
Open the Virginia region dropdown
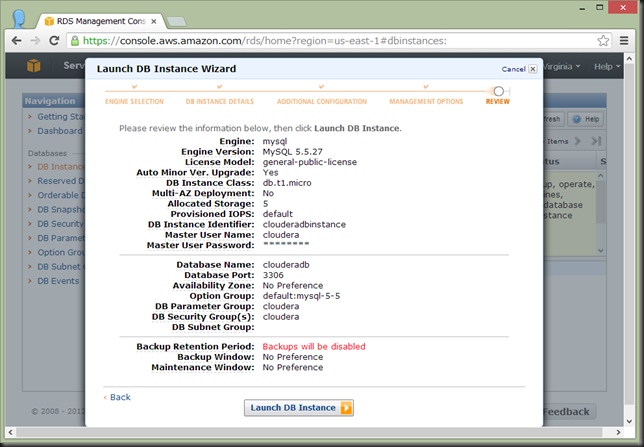tap(561, 67)
